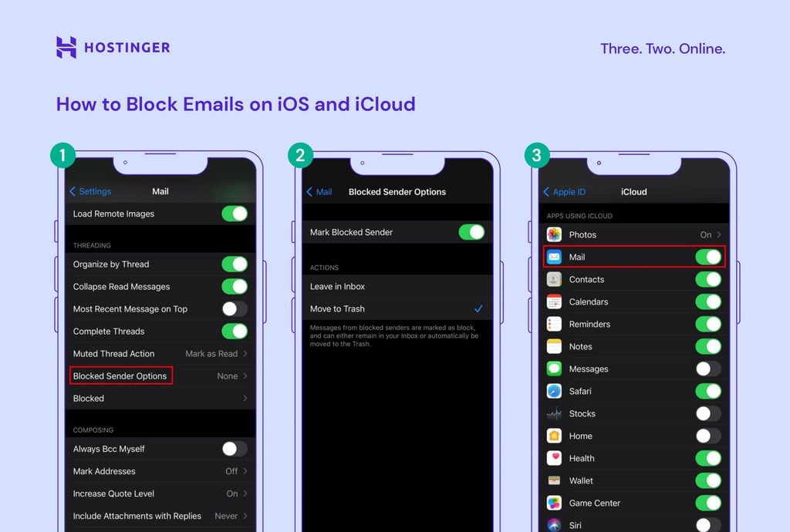Viewport: 790px width, 532px height.
Task: Toggle the iCloud Reminders switch
Action: (708, 324)
